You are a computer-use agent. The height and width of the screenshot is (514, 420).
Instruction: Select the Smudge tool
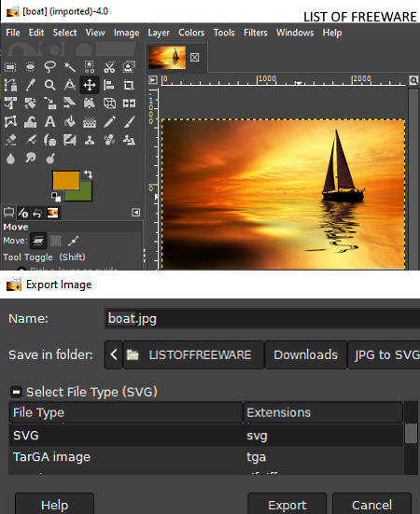[x=30, y=159]
